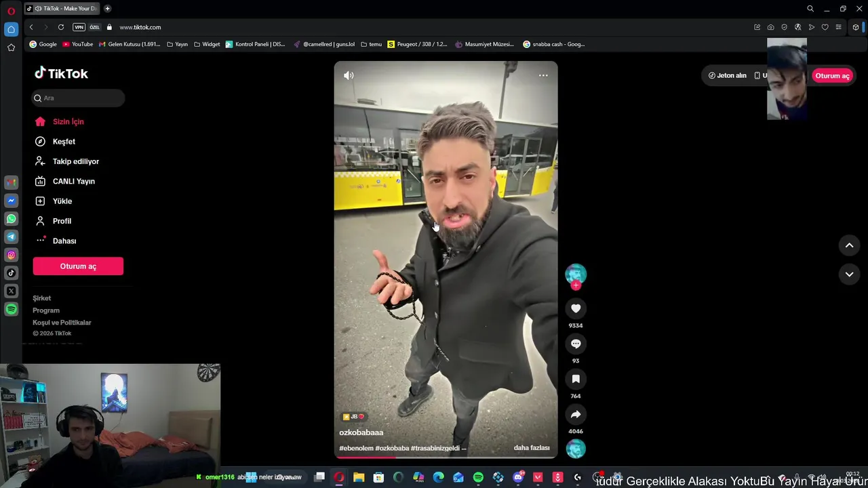Open the Kontrol Paneli bookmark
The width and height of the screenshot is (868, 488).
[256, 44]
